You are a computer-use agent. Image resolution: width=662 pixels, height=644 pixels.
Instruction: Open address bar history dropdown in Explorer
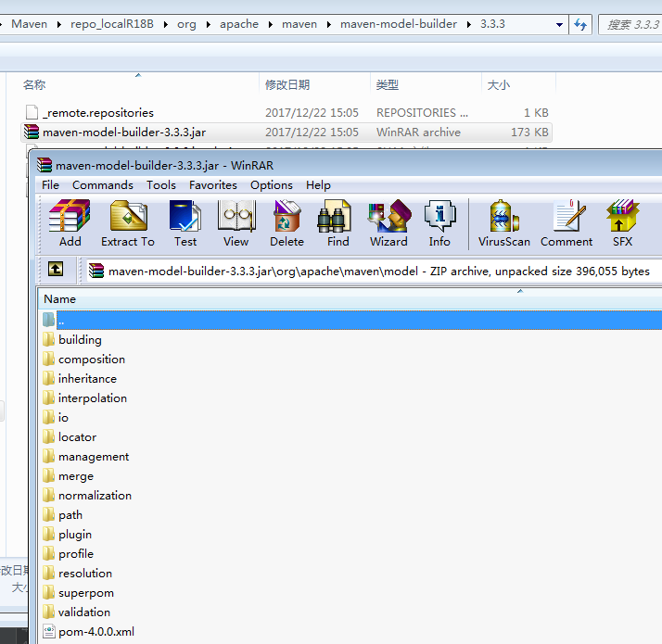[559, 24]
